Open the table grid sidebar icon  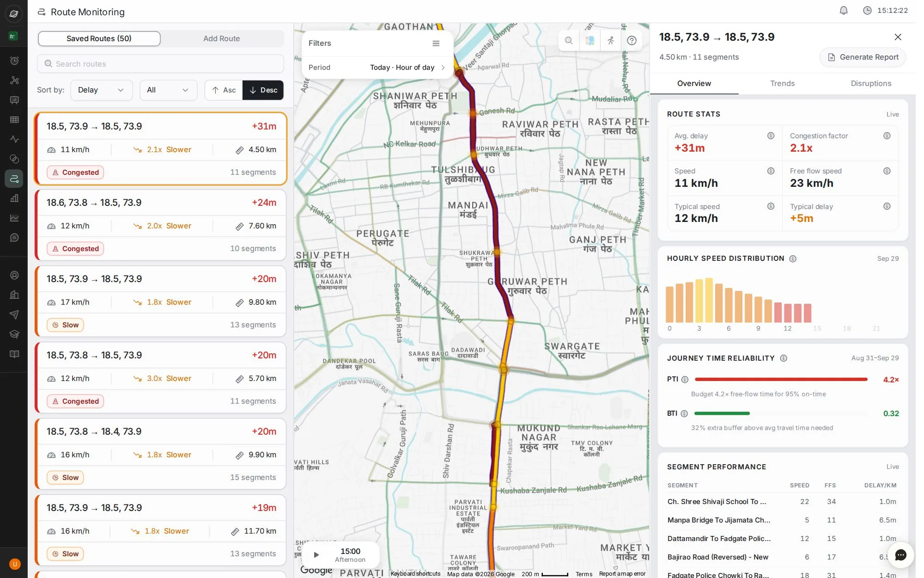coord(14,120)
